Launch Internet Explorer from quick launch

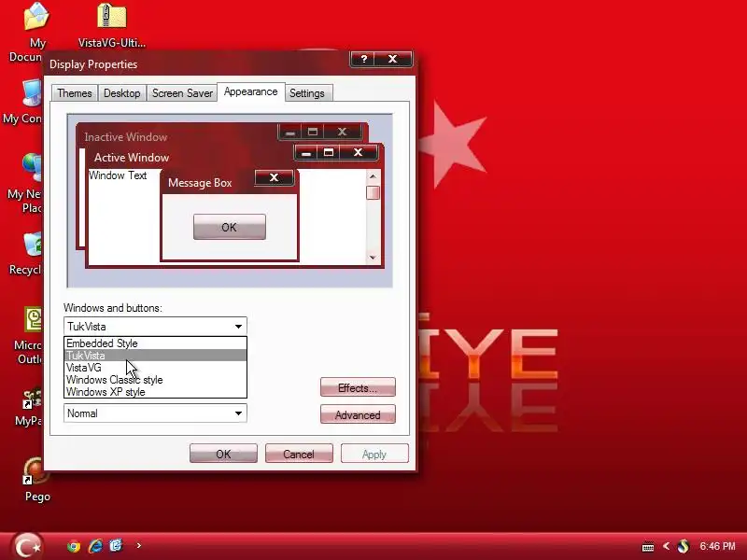95,546
